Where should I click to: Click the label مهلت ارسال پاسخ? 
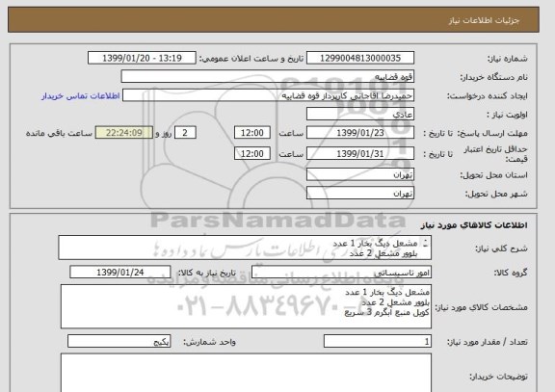click(x=492, y=133)
